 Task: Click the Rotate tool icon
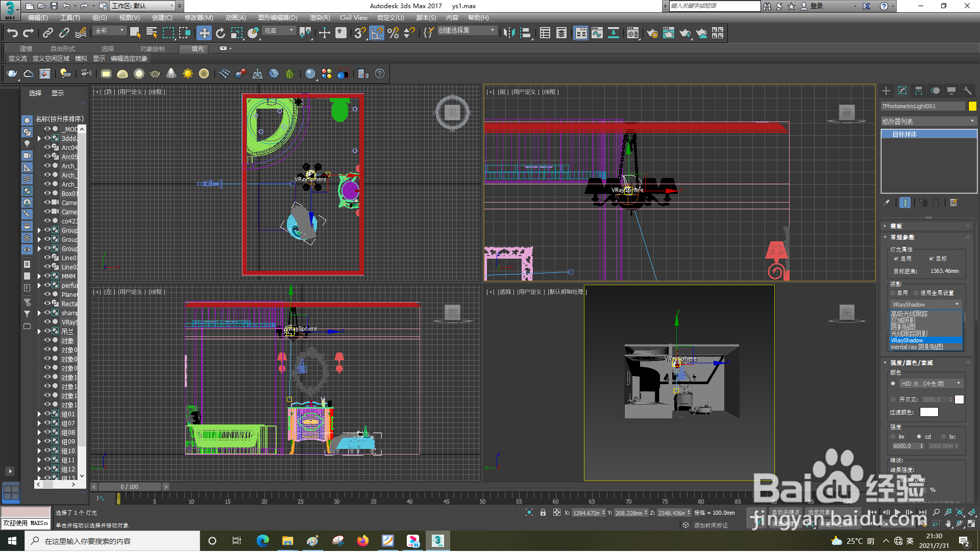[220, 33]
